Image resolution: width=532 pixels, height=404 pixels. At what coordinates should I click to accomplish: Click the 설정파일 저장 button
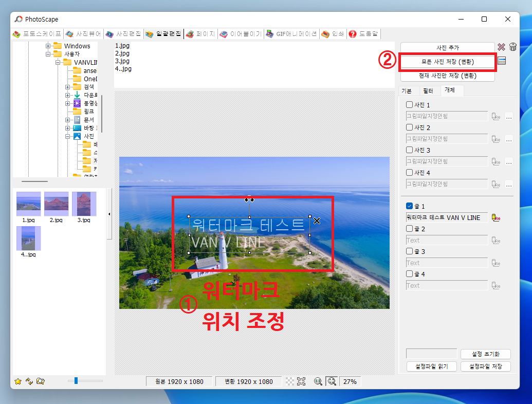486,366
